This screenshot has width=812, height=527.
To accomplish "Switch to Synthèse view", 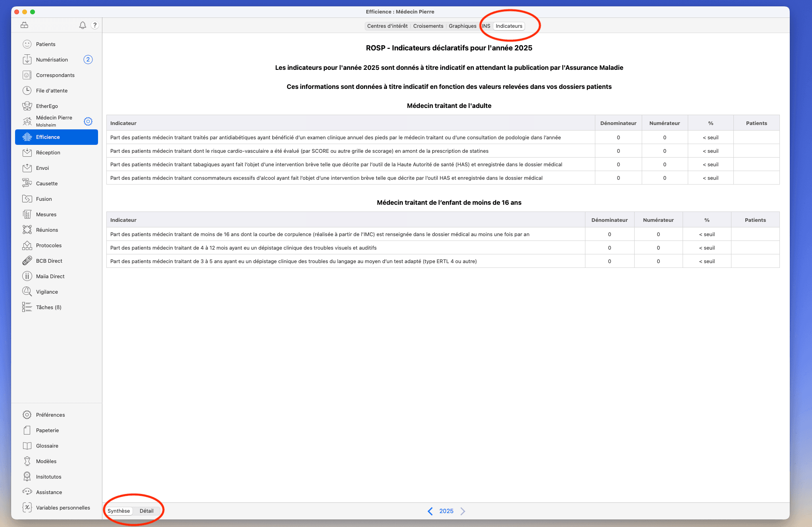I will 119,511.
